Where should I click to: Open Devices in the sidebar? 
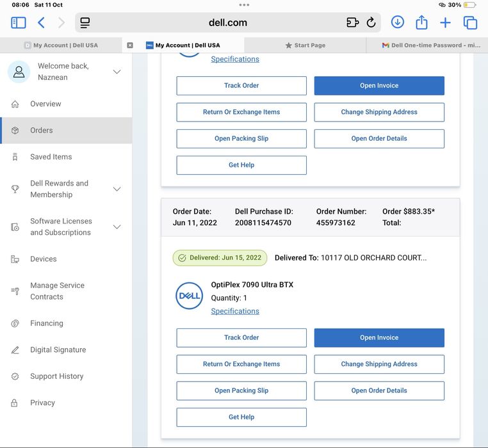coord(66,259)
